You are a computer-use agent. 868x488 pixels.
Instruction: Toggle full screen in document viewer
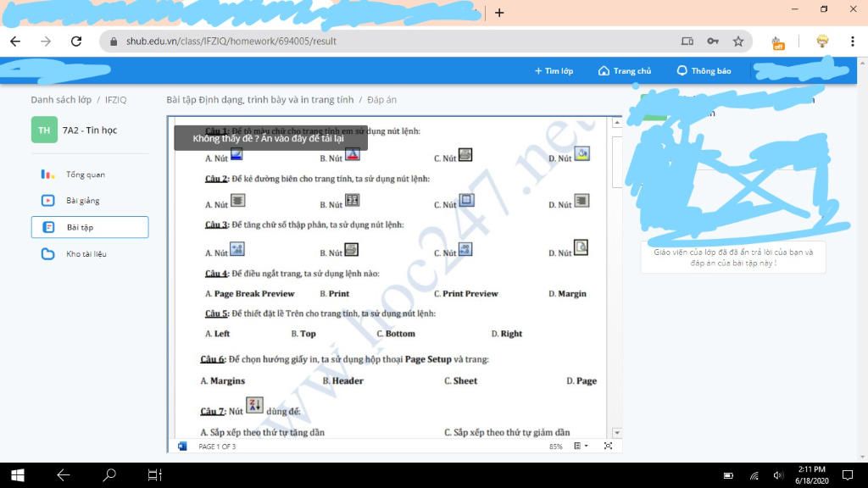pos(608,446)
